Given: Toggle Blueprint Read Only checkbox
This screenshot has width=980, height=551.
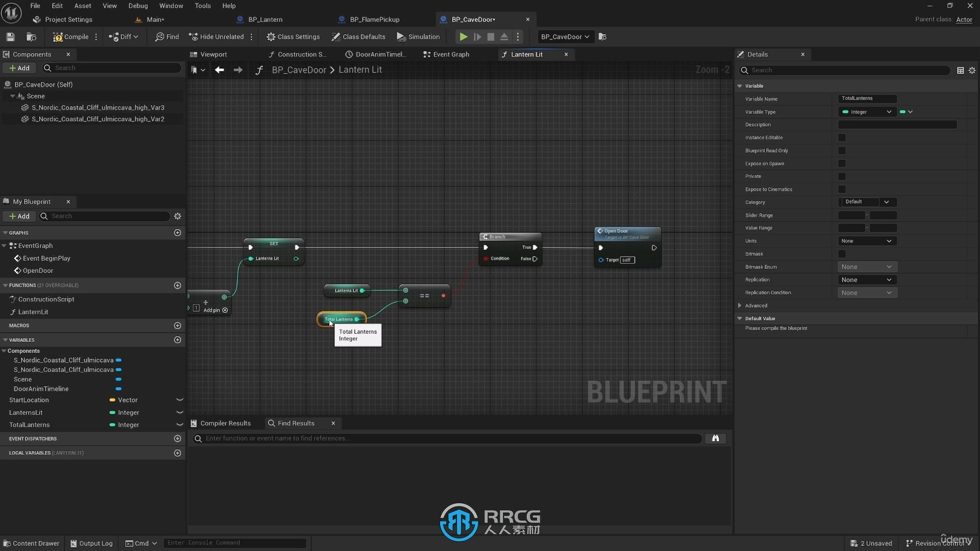Looking at the screenshot, I should click(842, 150).
